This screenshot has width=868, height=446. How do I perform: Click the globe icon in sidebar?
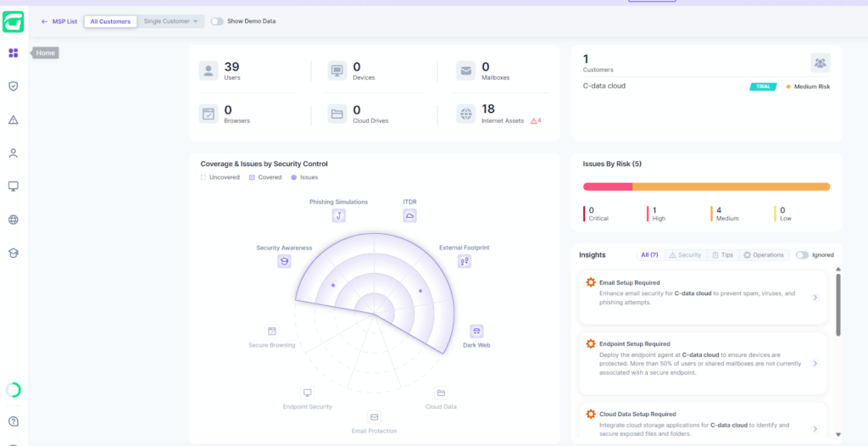[14, 220]
